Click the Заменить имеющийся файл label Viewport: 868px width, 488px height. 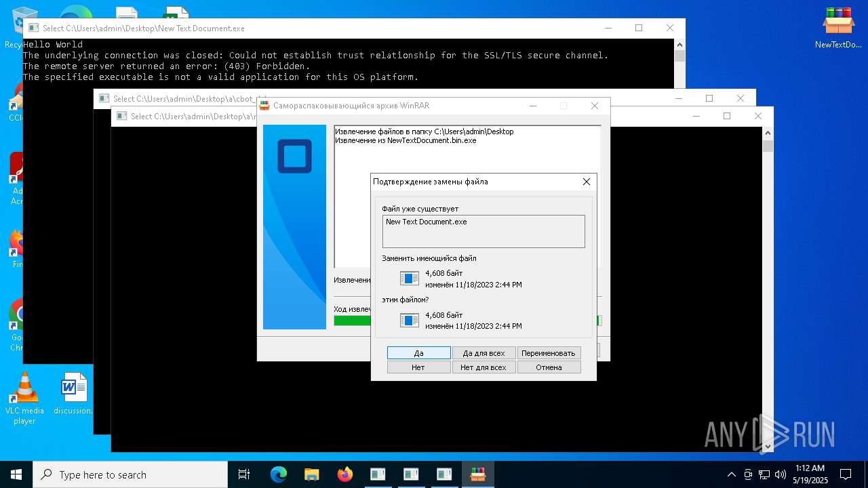click(429, 258)
